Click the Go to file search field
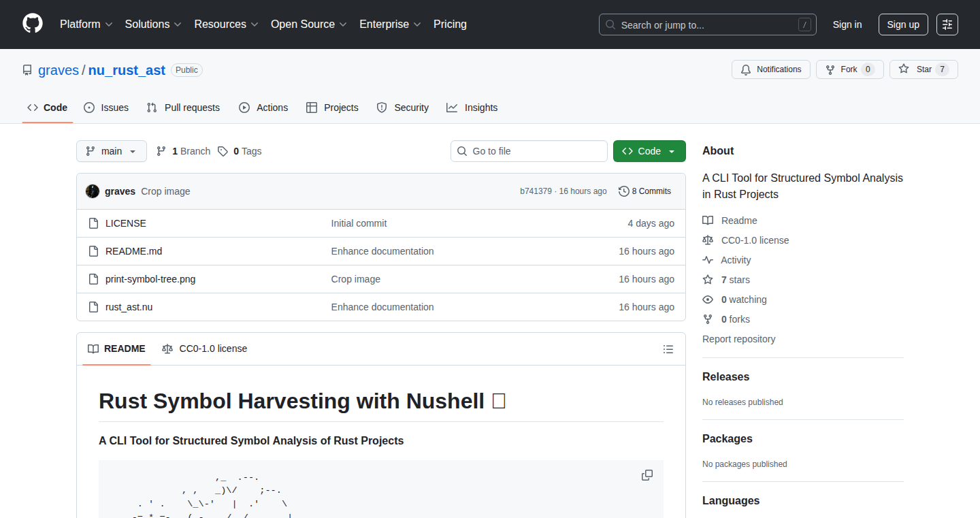Image resolution: width=980 pixels, height=518 pixels. [529, 151]
